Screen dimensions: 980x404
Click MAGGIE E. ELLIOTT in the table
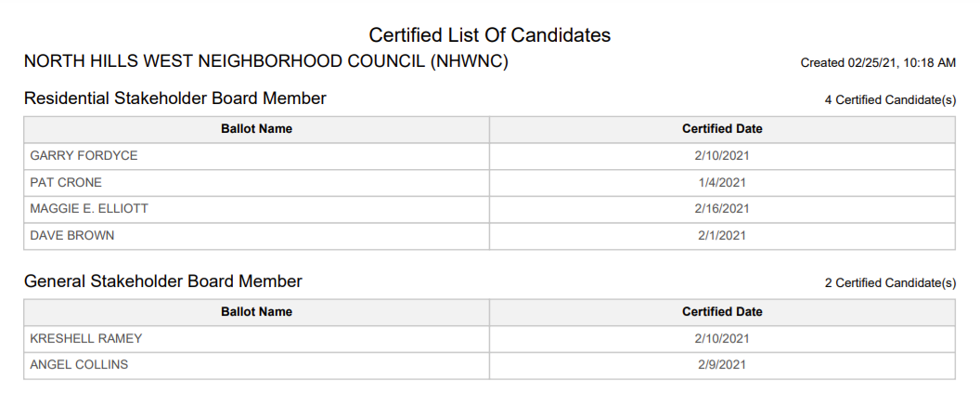point(89,209)
